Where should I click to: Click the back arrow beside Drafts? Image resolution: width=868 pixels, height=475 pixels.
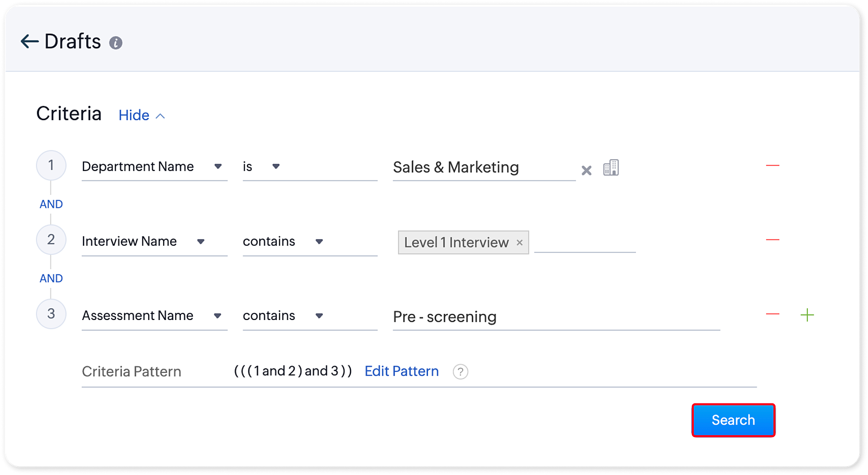[x=30, y=42]
